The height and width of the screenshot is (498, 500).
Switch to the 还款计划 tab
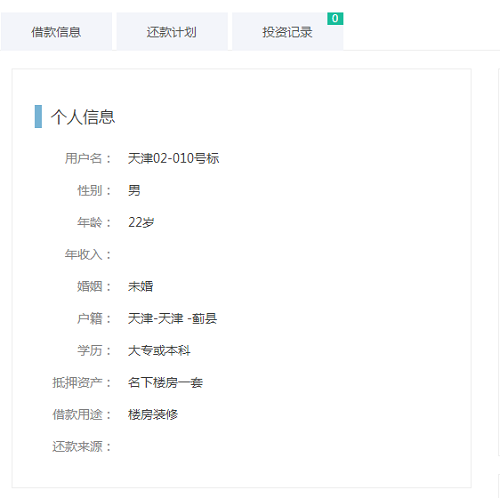coord(172,32)
